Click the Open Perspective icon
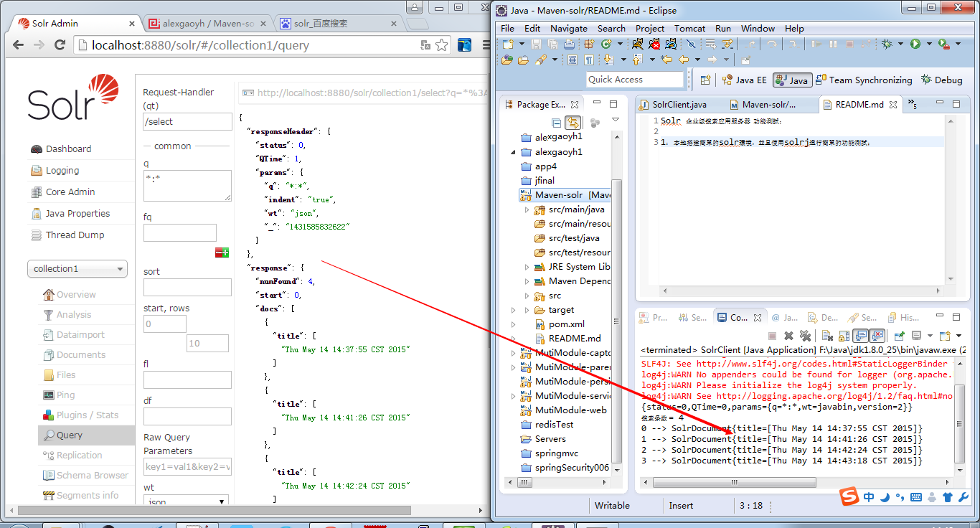 click(705, 80)
